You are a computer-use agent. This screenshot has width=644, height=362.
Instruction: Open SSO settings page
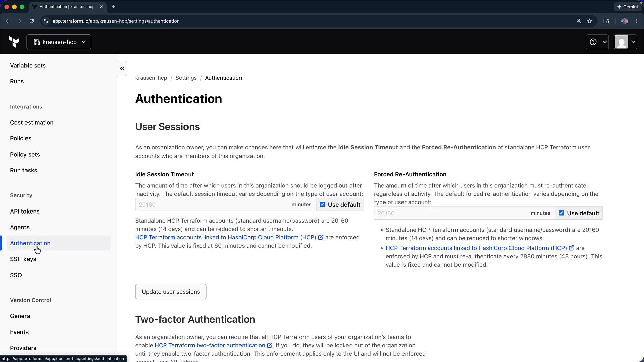pos(16,275)
